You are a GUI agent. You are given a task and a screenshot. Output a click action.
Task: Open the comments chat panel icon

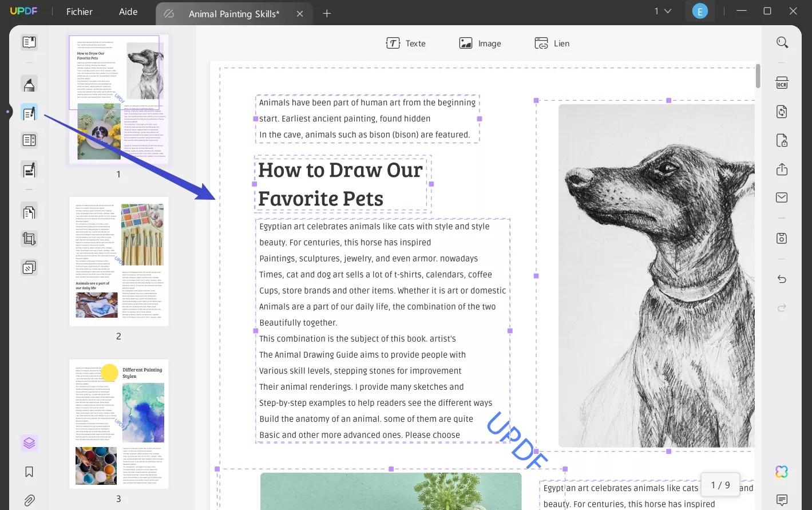(x=782, y=500)
